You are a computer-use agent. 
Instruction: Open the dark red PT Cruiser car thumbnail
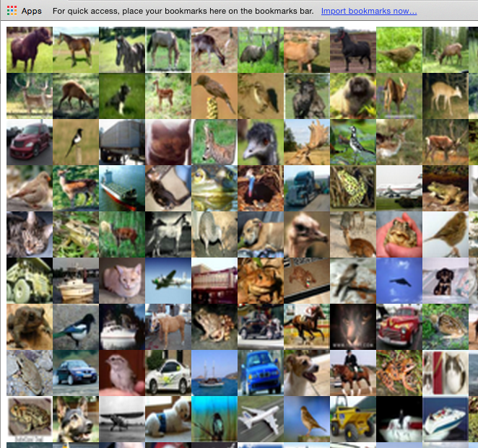click(30, 142)
